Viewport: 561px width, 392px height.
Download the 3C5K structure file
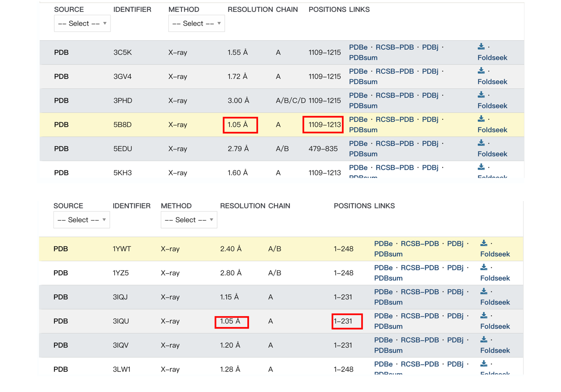[x=481, y=47]
